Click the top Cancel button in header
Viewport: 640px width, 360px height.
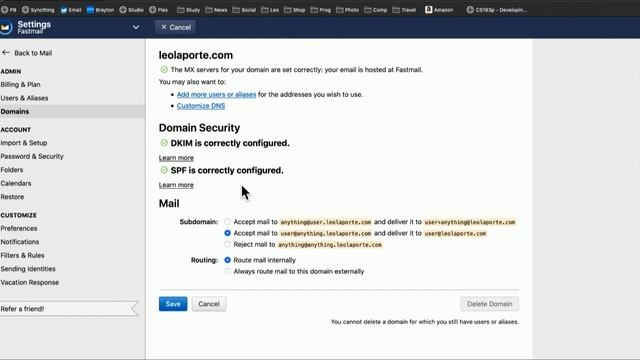[175, 27]
